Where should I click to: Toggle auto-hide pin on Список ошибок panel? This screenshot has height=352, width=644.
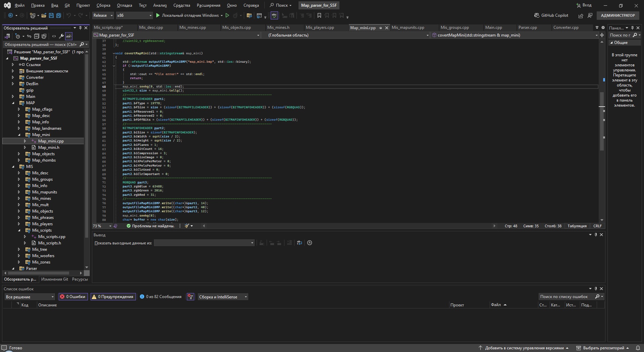596,289
